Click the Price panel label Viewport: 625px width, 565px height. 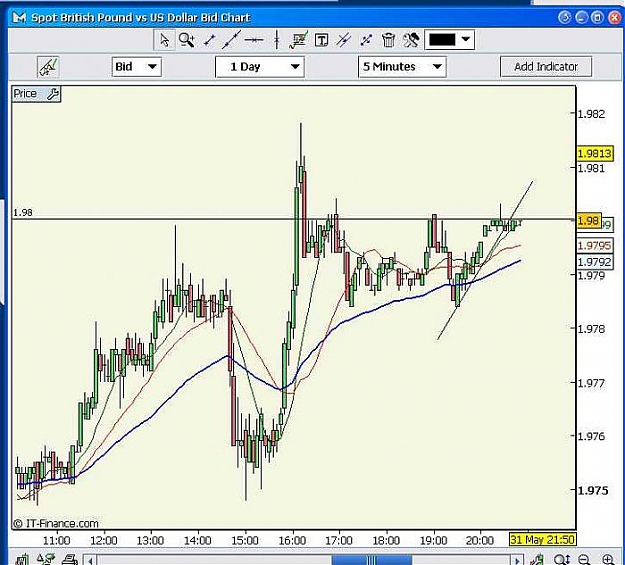click(25, 94)
